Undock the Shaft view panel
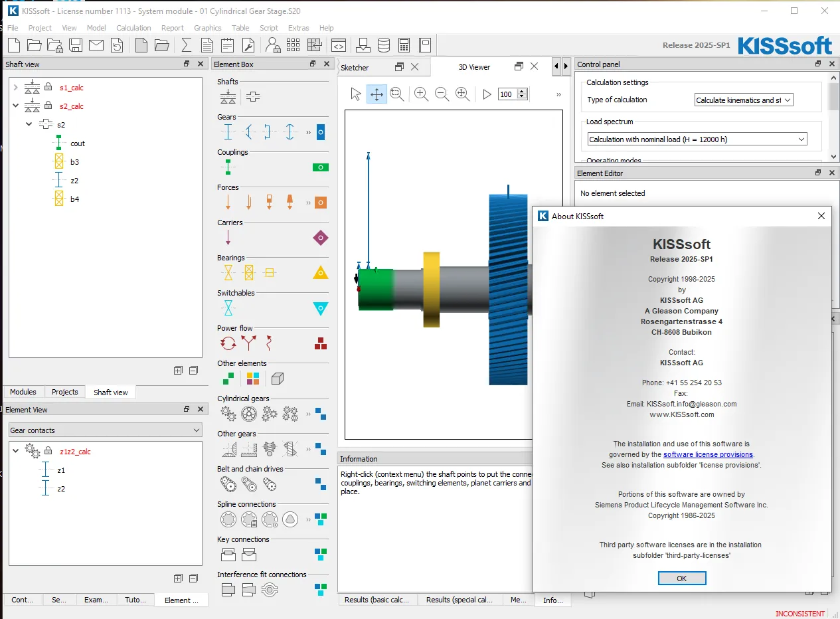 [x=187, y=64]
